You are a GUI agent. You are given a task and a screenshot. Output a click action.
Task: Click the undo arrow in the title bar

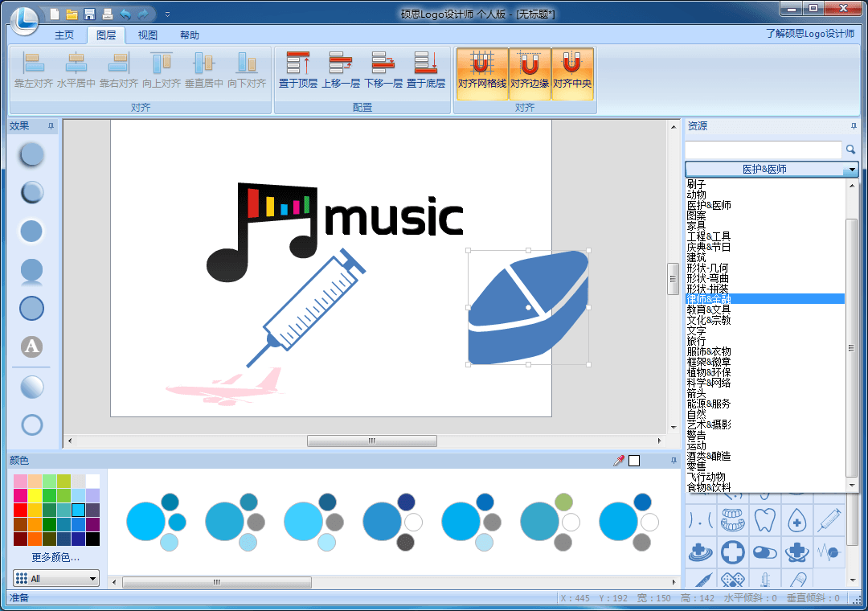click(x=125, y=14)
